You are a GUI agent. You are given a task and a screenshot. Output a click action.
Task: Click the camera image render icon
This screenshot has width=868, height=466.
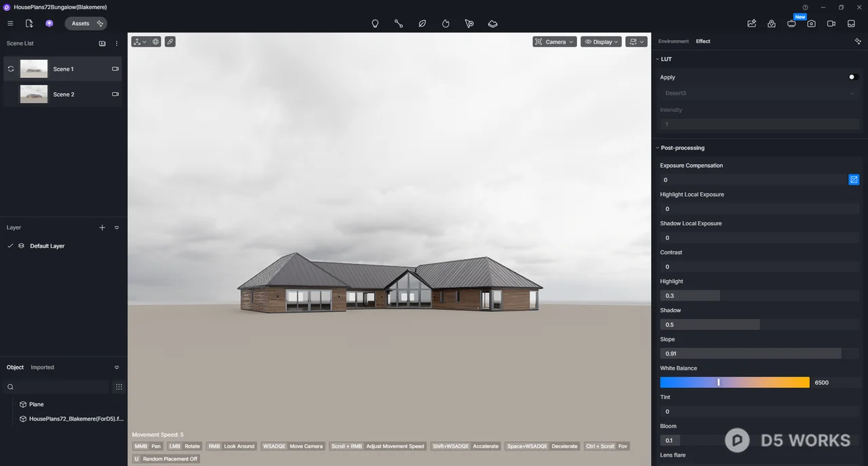[x=812, y=23]
